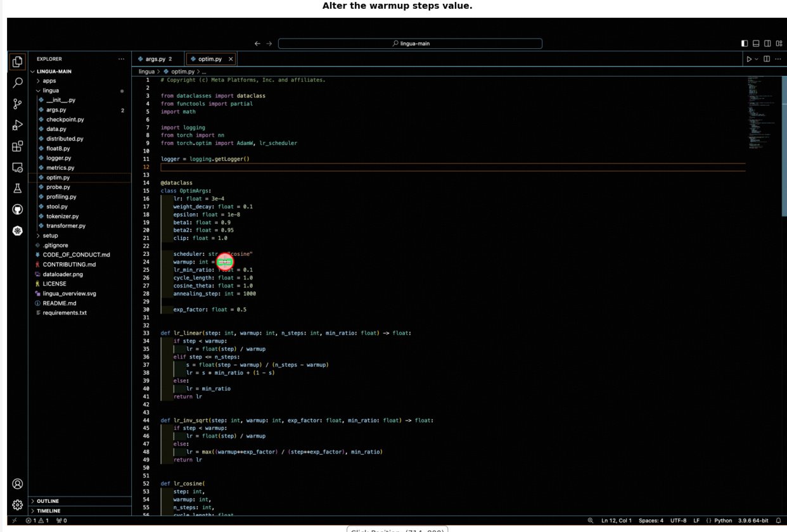This screenshot has width=787, height=532.
Task: Switch to the args.py tab
Action: coord(155,59)
